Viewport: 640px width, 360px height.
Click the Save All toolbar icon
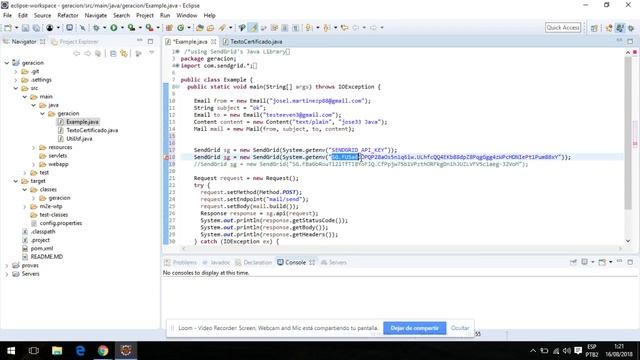36,28
